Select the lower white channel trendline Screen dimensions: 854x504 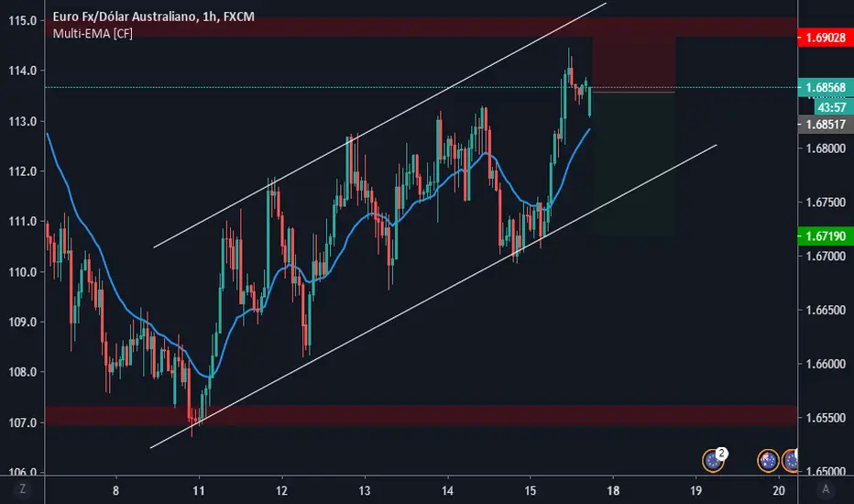coord(433,297)
